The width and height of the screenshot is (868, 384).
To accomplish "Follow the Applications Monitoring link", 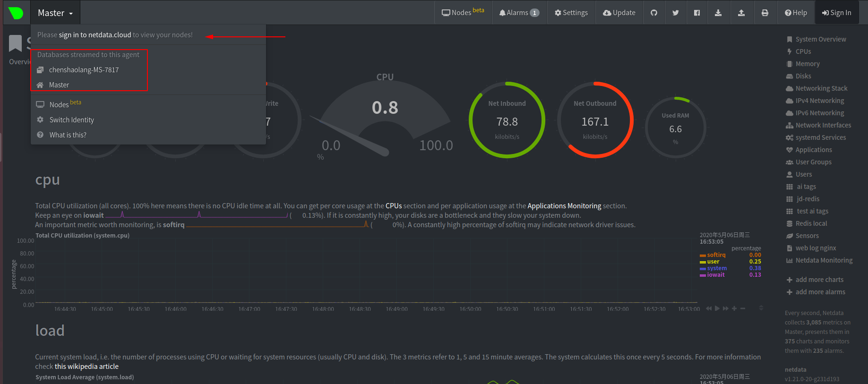I will [564, 206].
